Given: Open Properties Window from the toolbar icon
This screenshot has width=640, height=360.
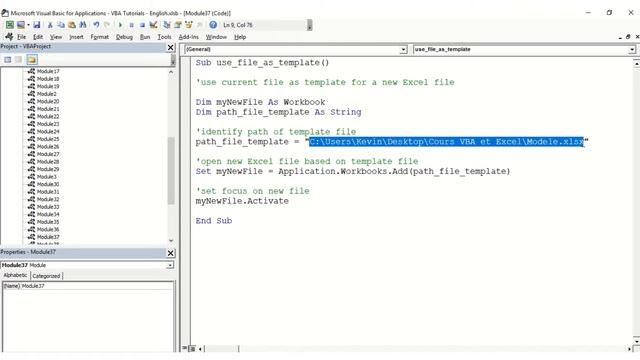Looking at the screenshot, I should tap(178, 25).
